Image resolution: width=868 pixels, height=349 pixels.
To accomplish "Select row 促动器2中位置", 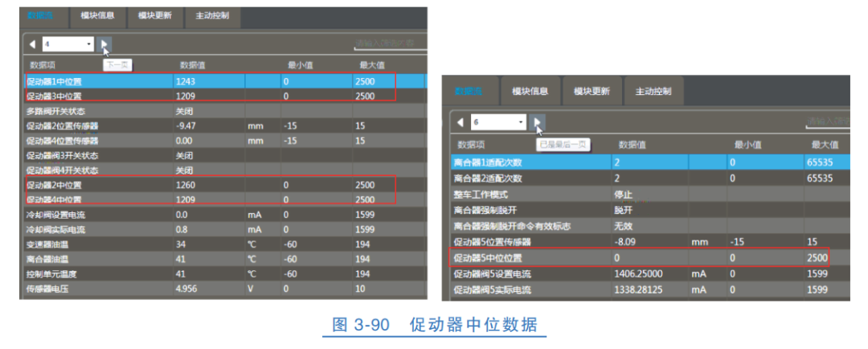I will tap(224, 185).
